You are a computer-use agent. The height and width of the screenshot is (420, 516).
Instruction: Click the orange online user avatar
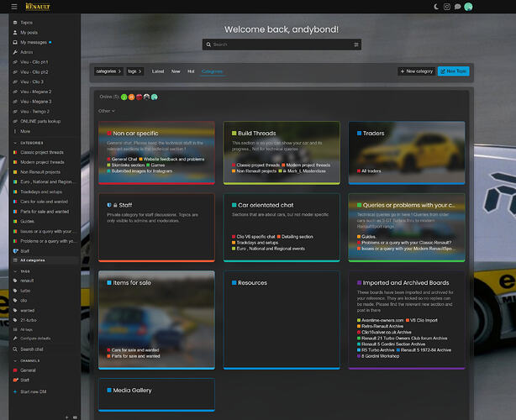[131, 97]
